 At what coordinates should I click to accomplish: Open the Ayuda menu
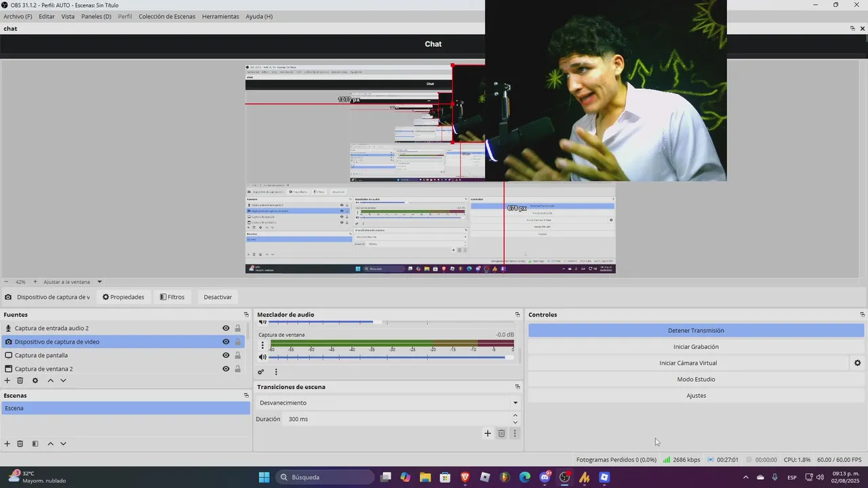coord(259,16)
